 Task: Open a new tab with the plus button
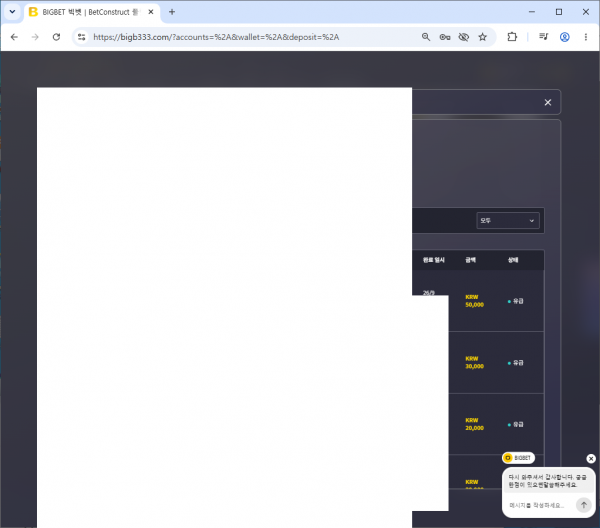[x=172, y=12]
